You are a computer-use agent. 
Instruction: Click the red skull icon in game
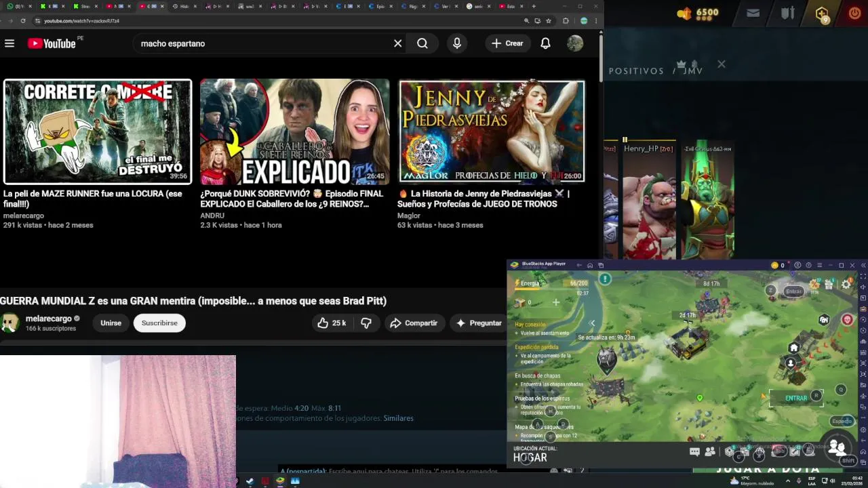click(x=848, y=319)
